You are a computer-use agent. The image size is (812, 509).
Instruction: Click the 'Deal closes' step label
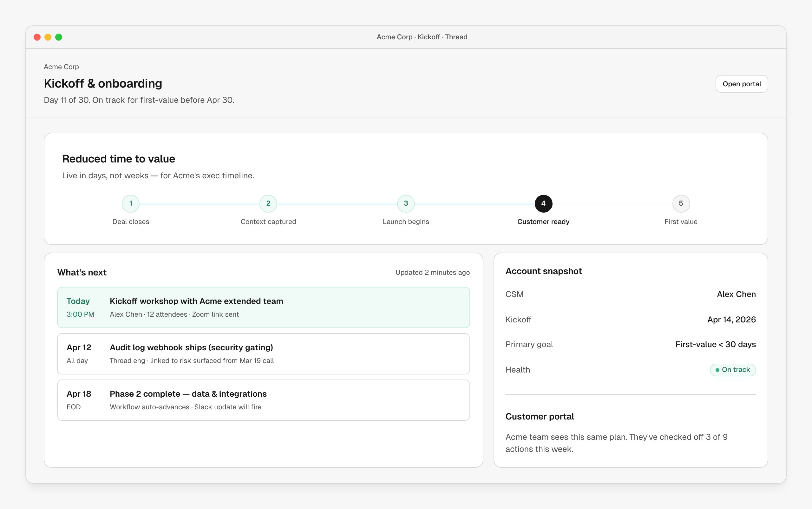tap(131, 221)
